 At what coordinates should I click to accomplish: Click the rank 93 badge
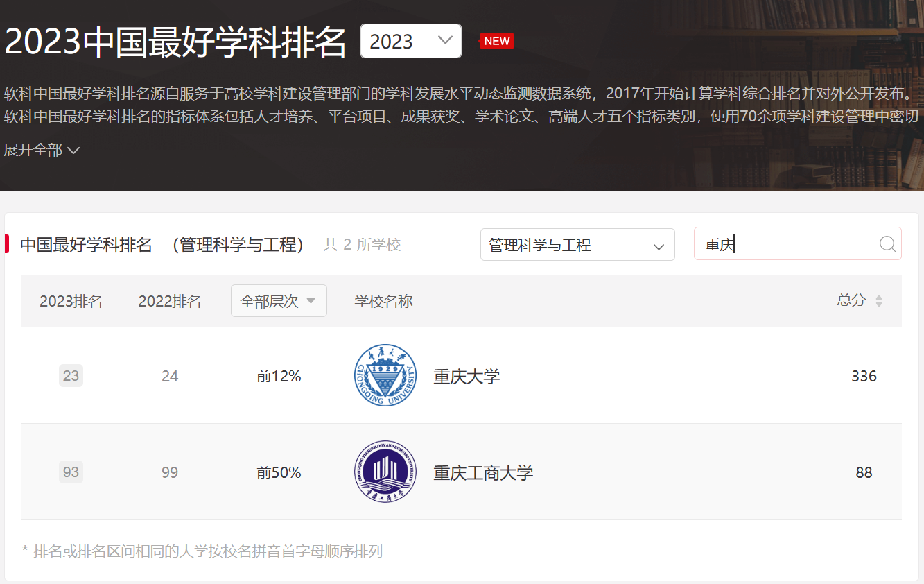coord(71,472)
